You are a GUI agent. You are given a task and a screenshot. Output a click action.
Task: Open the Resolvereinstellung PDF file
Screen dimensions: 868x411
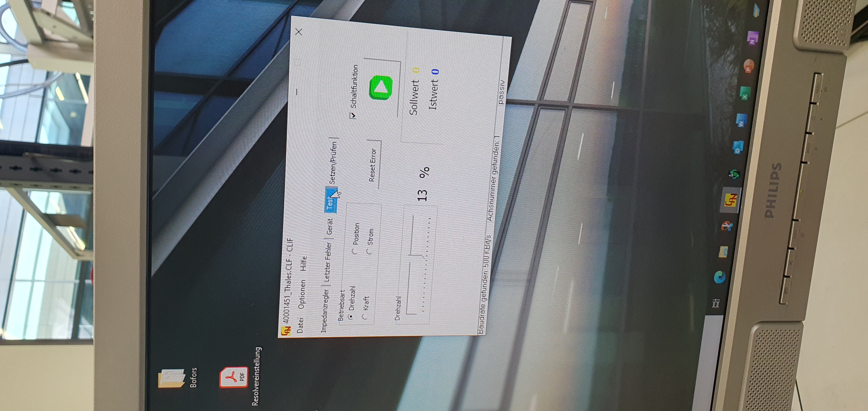coord(234,377)
